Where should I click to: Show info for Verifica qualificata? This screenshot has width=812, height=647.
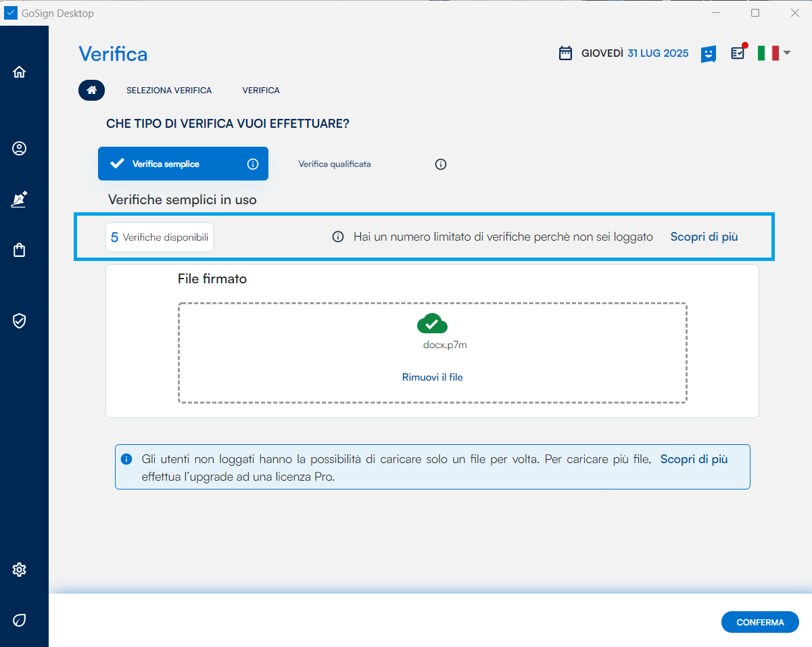(x=441, y=164)
